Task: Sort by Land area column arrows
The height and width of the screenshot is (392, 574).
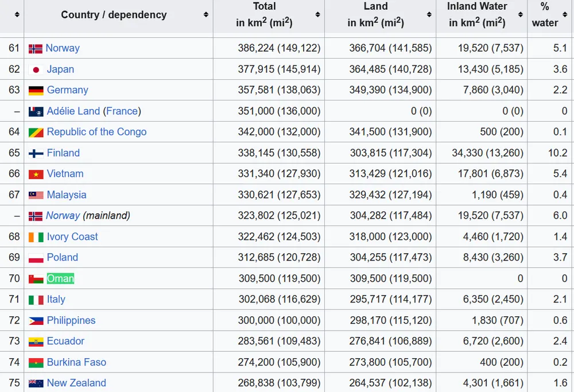Action: 429,15
